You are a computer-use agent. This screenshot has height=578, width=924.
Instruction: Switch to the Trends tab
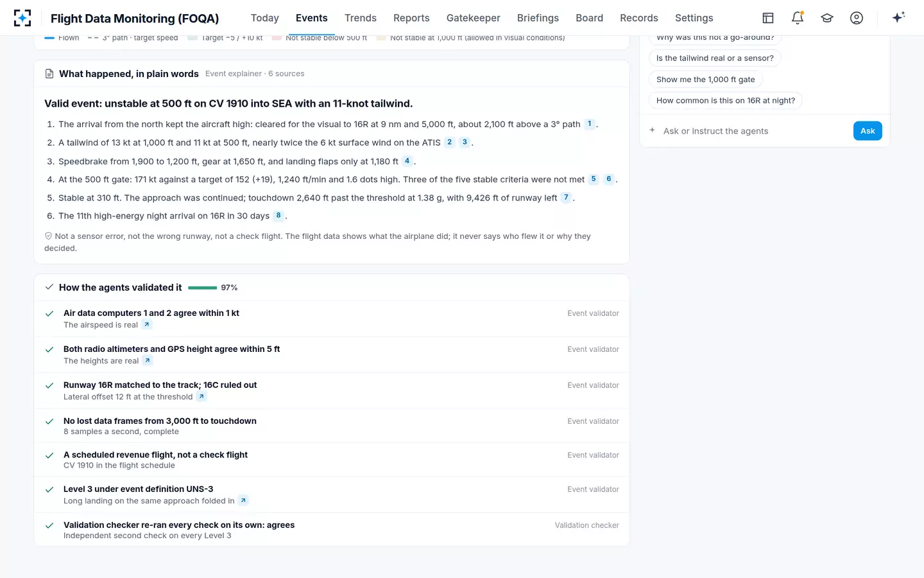click(361, 18)
